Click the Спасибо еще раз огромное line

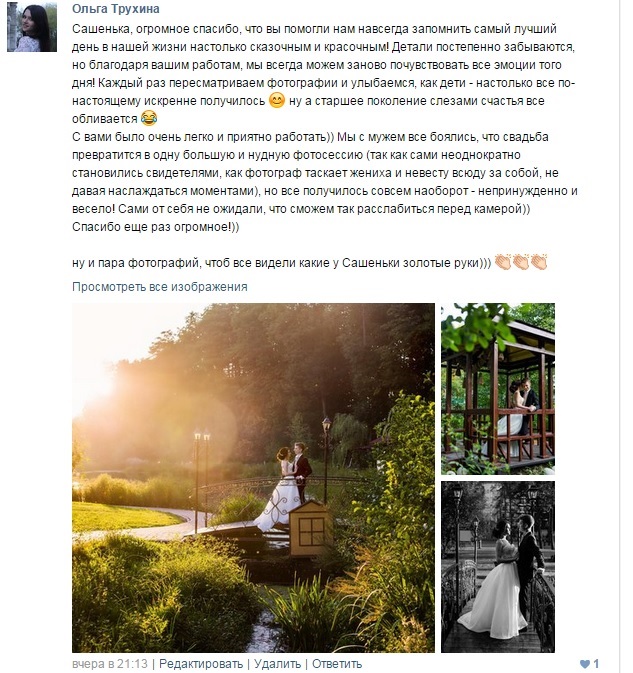(155, 227)
